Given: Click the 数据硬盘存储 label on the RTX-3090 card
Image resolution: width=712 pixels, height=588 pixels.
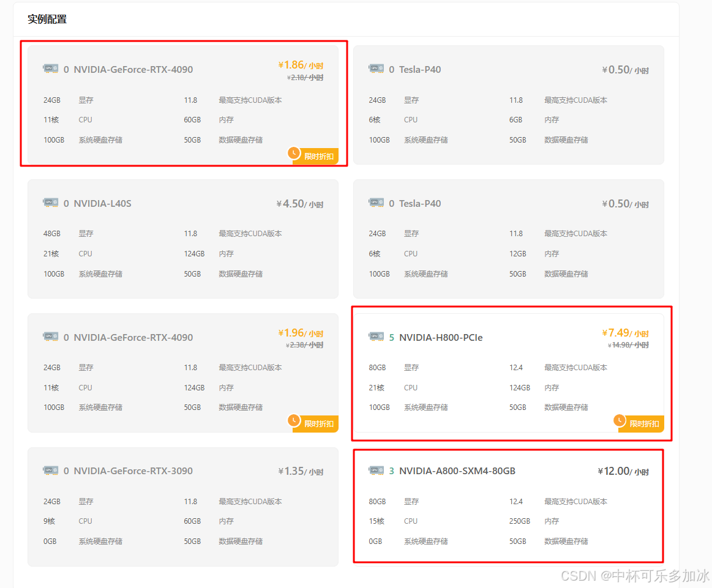Looking at the screenshot, I should coord(241,541).
